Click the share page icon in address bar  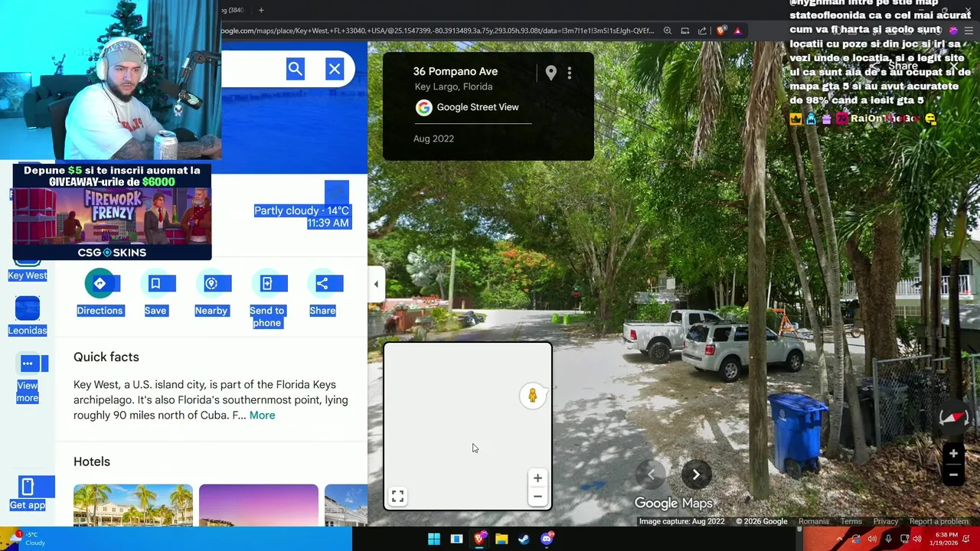click(x=702, y=31)
